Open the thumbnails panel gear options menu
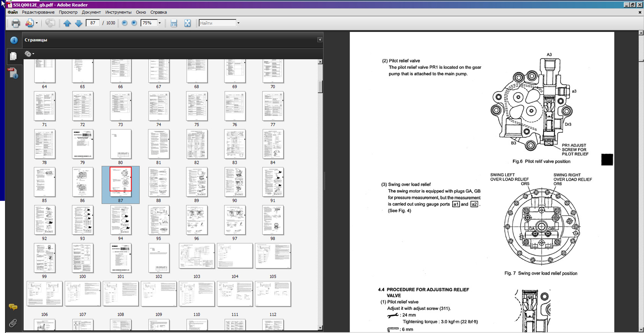This screenshot has height=333, width=644. point(29,54)
